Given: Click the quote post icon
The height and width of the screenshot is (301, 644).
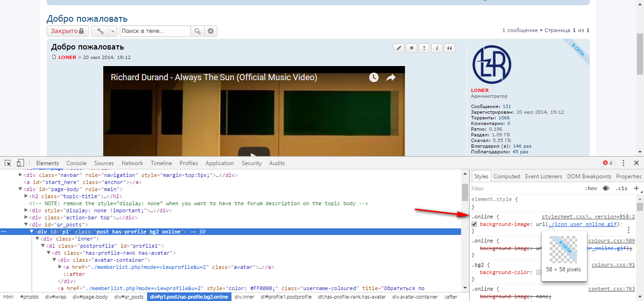Looking at the screenshot, I should pos(450,48).
